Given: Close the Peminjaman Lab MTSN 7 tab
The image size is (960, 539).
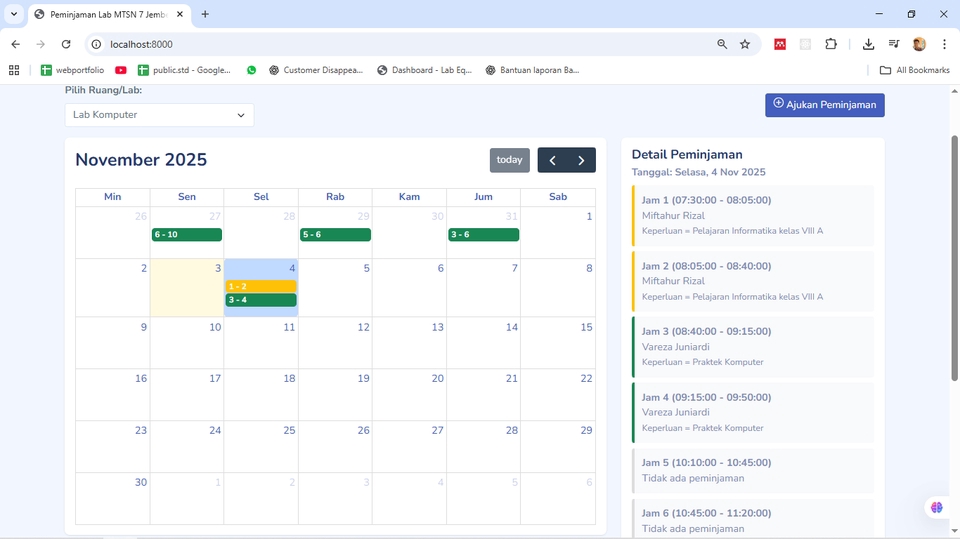Looking at the screenshot, I should [x=179, y=14].
